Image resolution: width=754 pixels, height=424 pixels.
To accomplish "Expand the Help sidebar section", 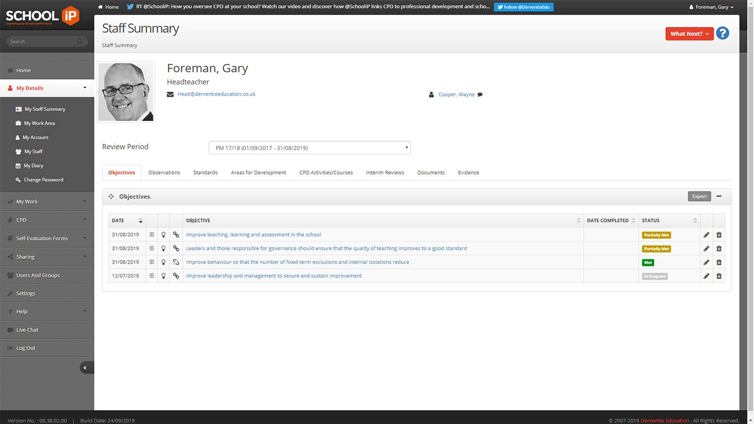I will tap(47, 312).
